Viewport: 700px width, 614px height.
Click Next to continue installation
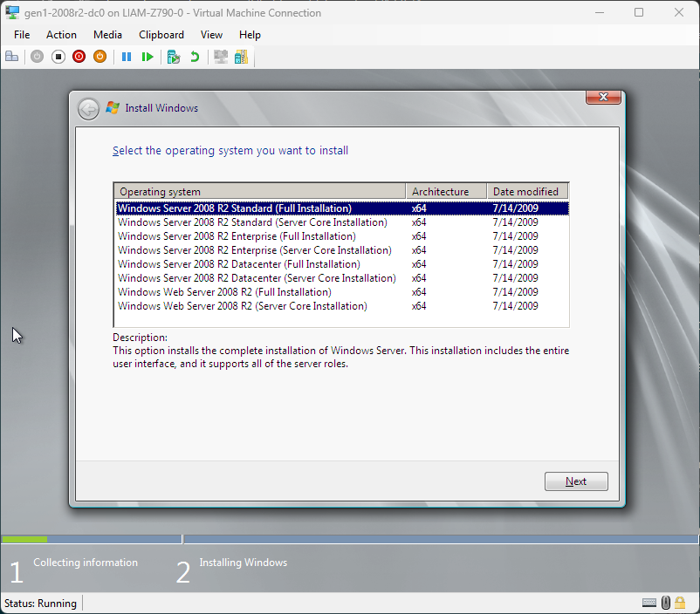(x=576, y=481)
